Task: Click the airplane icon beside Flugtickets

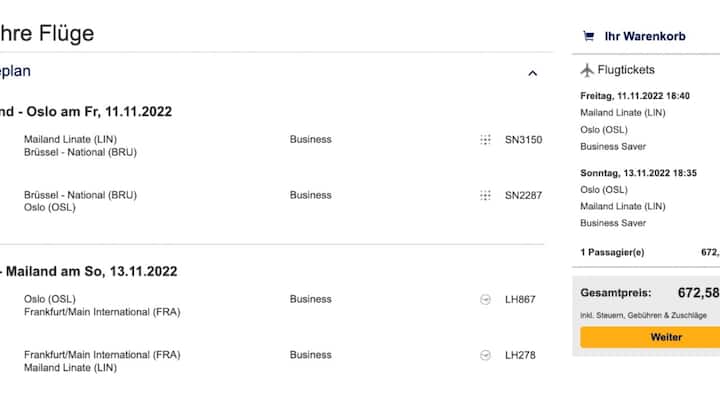Action: [x=587, y=70]
